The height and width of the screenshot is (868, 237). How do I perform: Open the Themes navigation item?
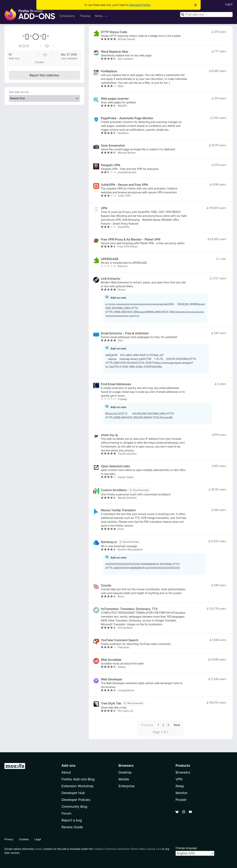click(x=85, y=16)
